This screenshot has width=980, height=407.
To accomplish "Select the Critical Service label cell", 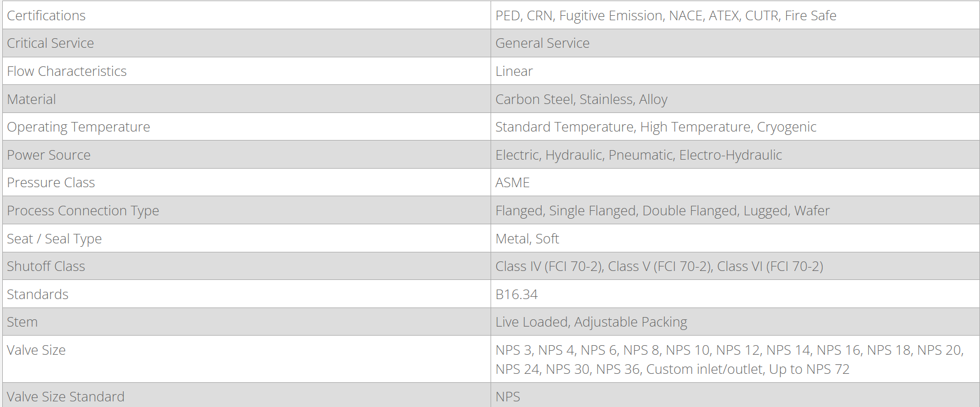I will 51,43.
